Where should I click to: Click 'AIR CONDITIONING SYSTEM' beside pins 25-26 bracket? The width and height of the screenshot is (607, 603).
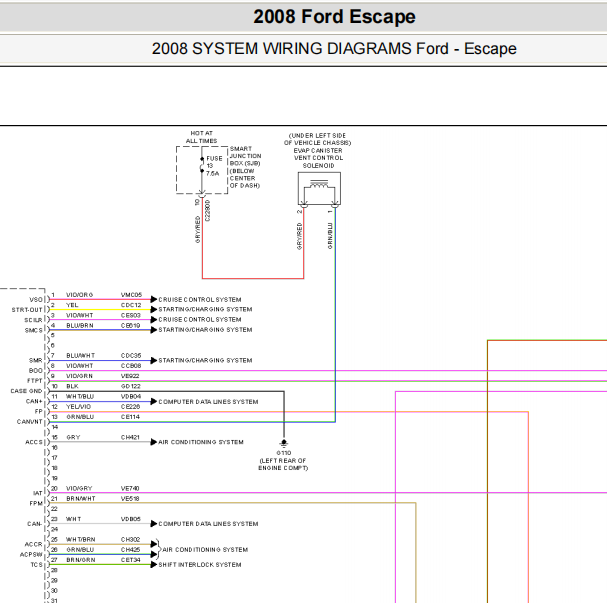pyautogui.click(x=205, y=550)
